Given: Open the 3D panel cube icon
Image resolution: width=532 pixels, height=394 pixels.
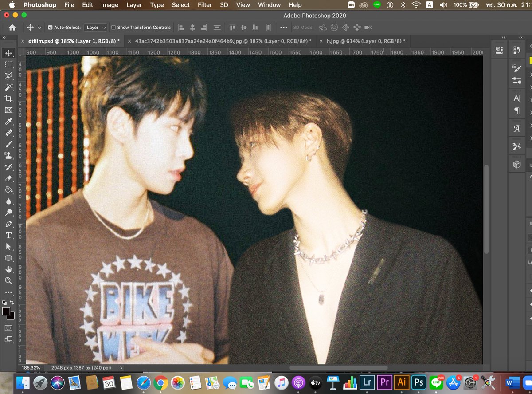Looking at the screenshot, I should [x=516, y=165].
